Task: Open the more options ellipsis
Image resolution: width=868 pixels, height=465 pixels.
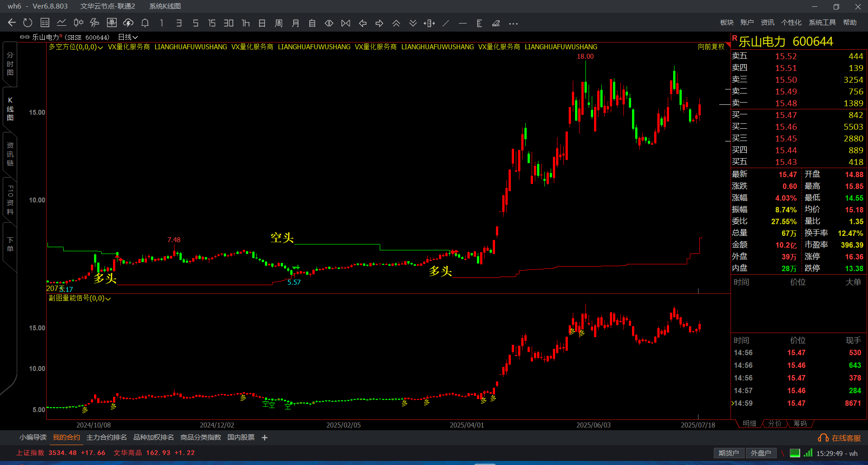Action: point(513,23)
